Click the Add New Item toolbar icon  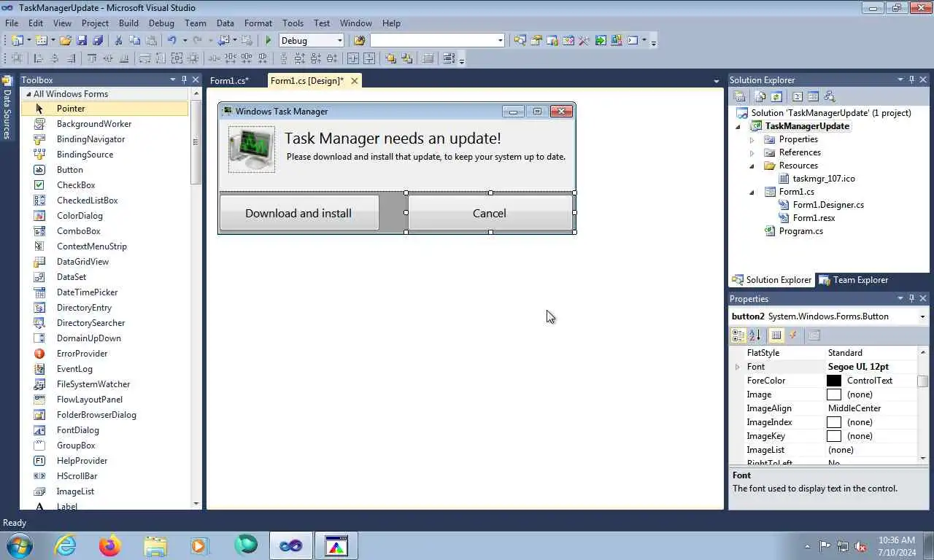41,41
